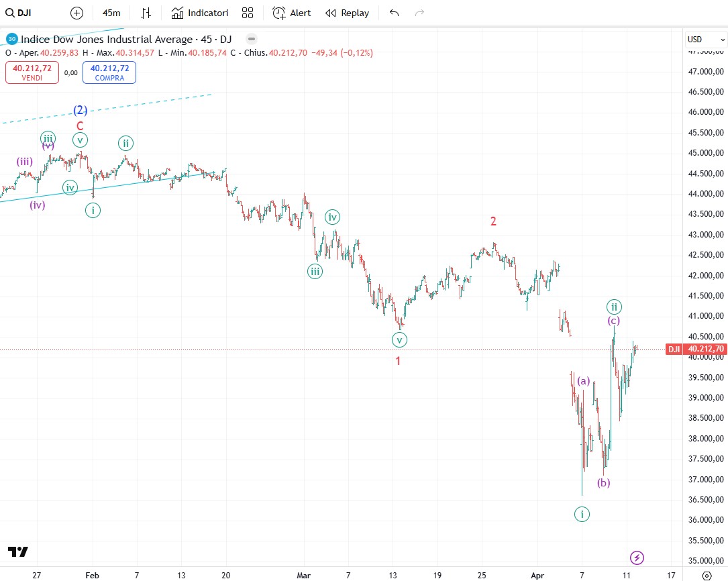Click the Dow Jones symbol logo badge

click(x=12, y=39)
